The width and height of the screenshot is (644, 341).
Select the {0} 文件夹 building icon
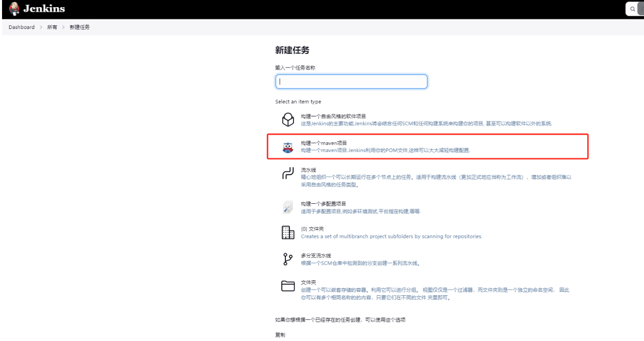point(288,233)
